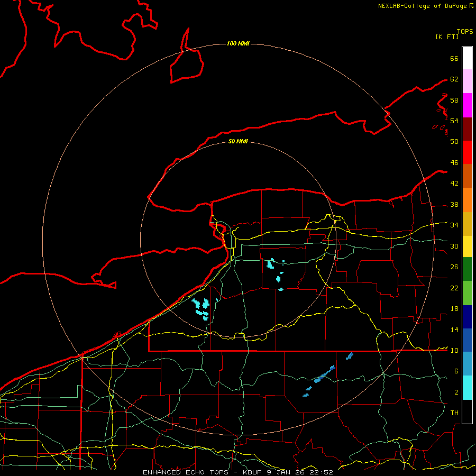The height and width of the screenshot is (476, 476).
Task: Click the legend value "46"
Action: [x=454, y=163]
